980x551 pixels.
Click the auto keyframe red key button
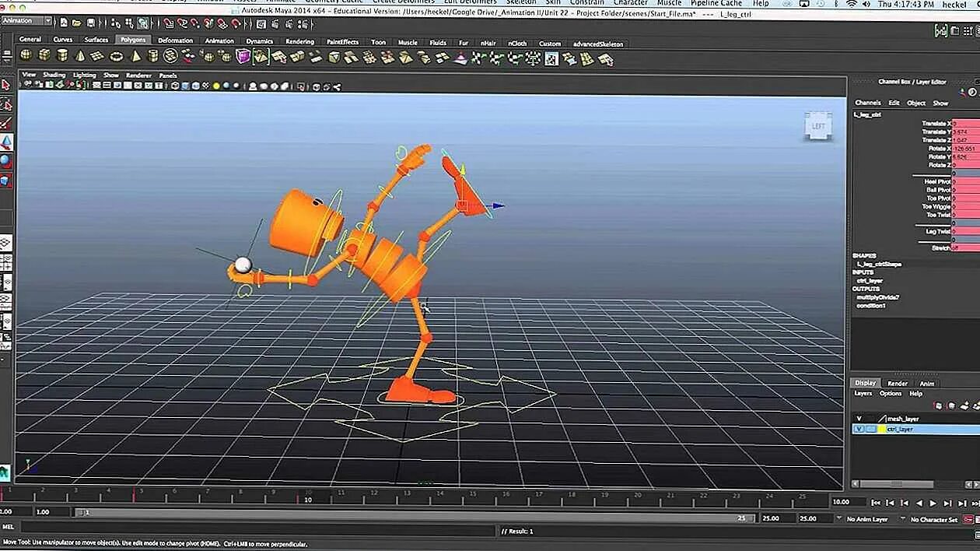tap(968, 519)
